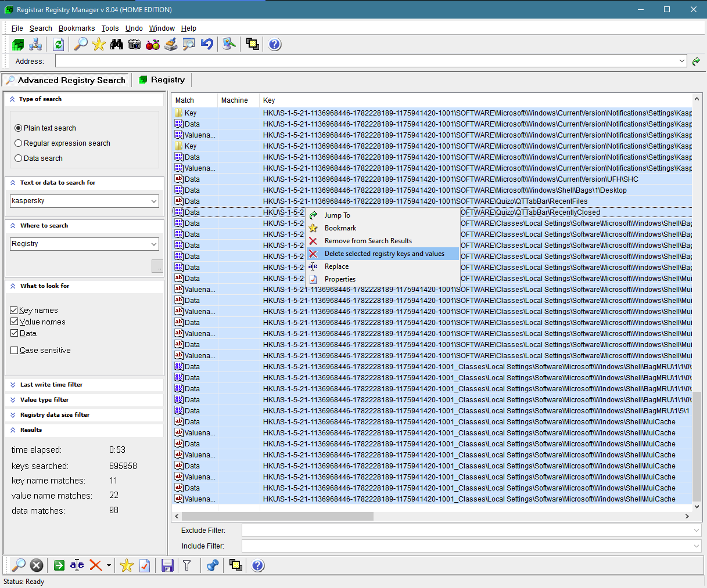This screenshot has width=707, height=588.
Task: Enable the Case sensitive checkbox
Action: (15, 351)
